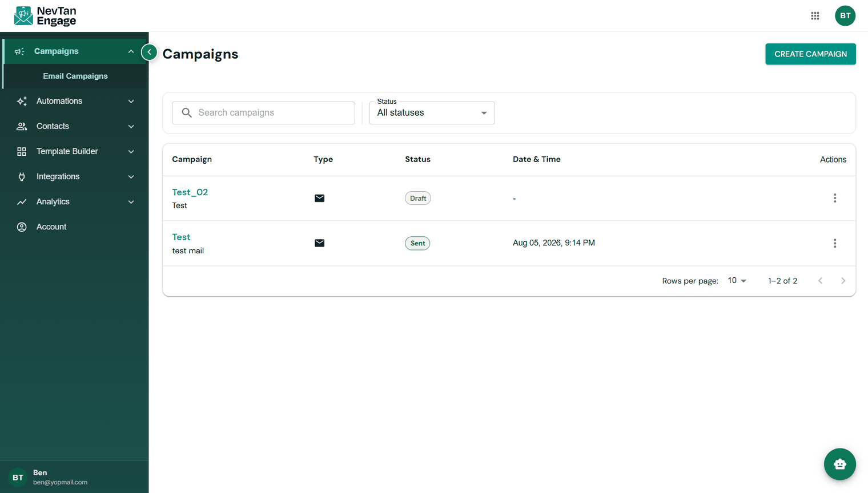The height and width of the screenshot is (493, 868).
Task: Expand the Integrations submenu chevron
Action: [x=131, y=176]
